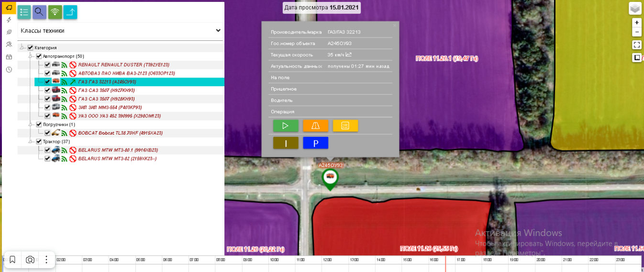Click the green play track button in popup
This screenshot has width=644, height=272.
(286, 125)
